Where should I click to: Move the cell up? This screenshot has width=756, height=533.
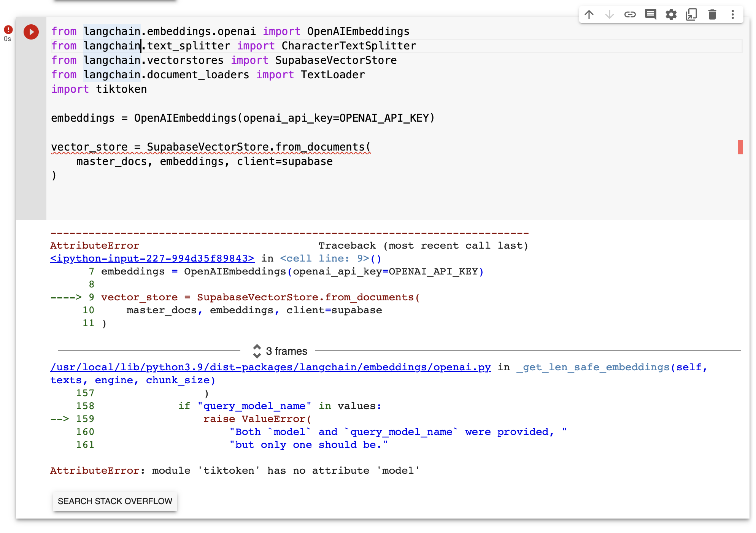(589, 14)
